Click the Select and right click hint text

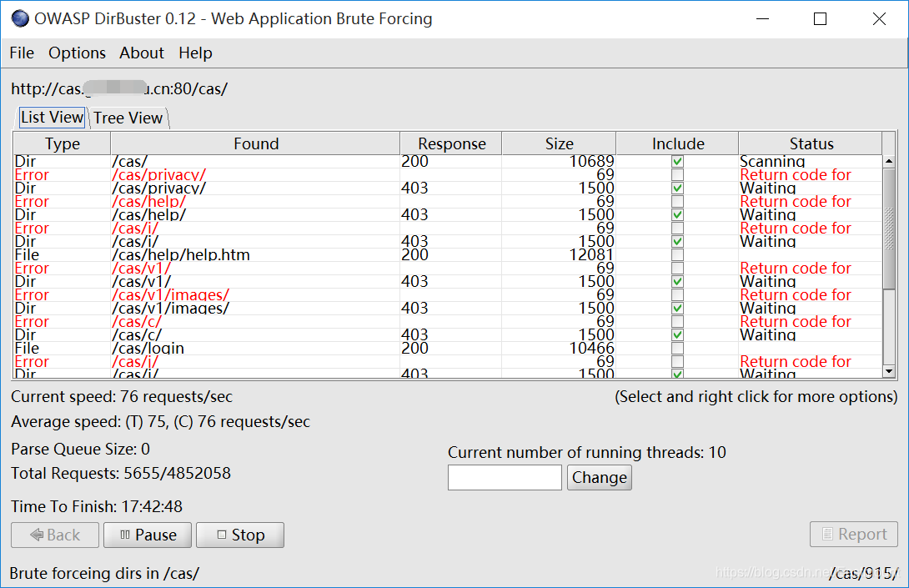pyautogui.click(x=756, y=397)
